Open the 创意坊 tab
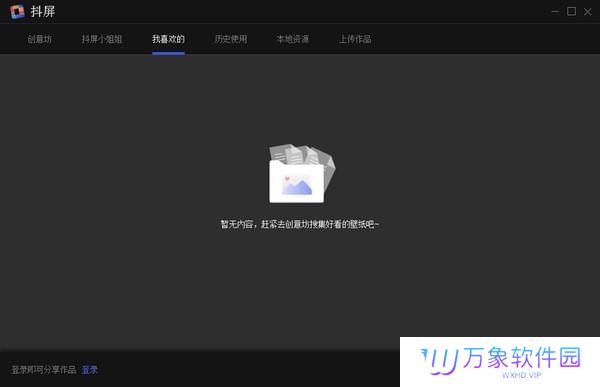Viewport: 600px width, 387px height. tap(39, 39)
